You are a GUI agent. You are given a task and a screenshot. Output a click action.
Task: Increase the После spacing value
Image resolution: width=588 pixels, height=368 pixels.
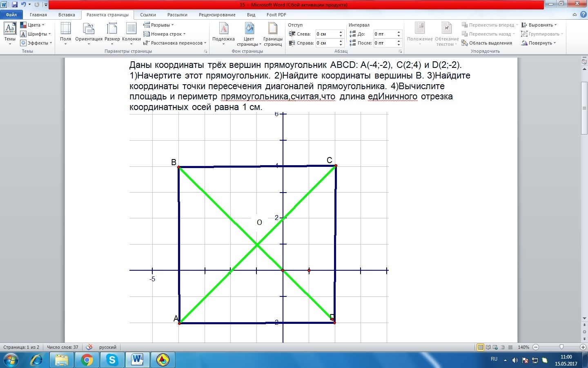[x=399, y=41]
